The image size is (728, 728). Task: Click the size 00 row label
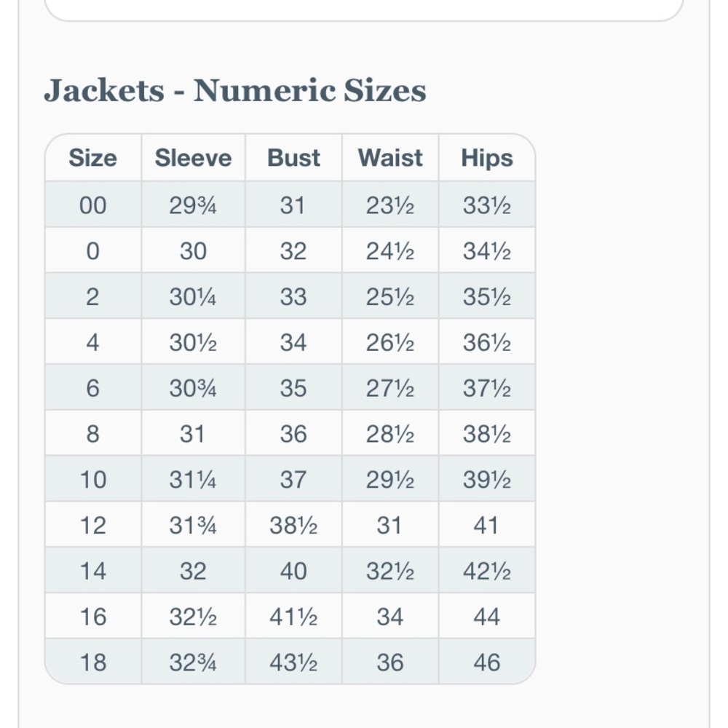coord(93,205)
